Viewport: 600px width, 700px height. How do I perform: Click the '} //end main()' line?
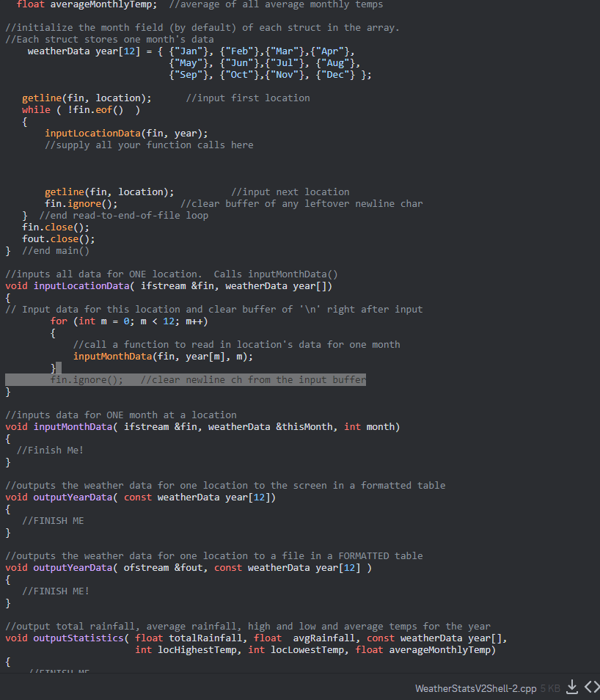48,251
